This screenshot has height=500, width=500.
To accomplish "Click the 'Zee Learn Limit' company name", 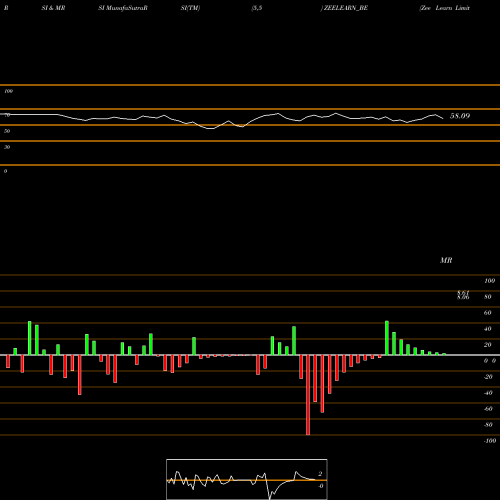I will (445, 8).
